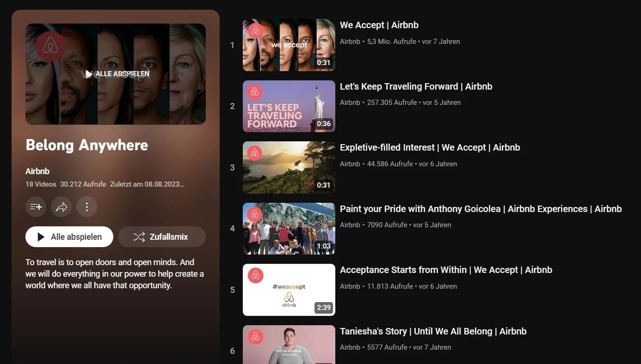Open video titled Let's Keep Traveling Forward
Screen dimensions: 641x364
[x=416, y=86]
